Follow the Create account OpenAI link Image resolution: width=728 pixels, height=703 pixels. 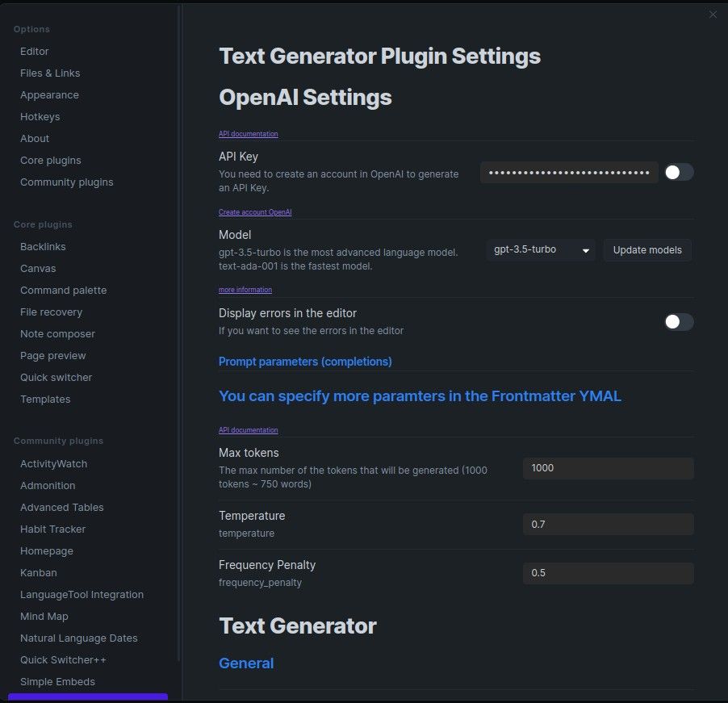click(x=255, y=212)
